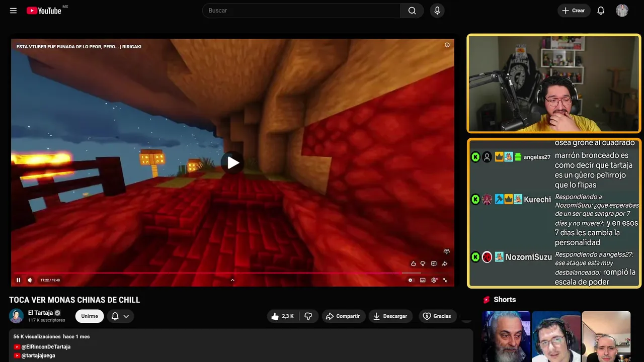Dislike via thumbs-down overlay inside video
Viewport: 644px width, 362px height.
coord(423,263)
